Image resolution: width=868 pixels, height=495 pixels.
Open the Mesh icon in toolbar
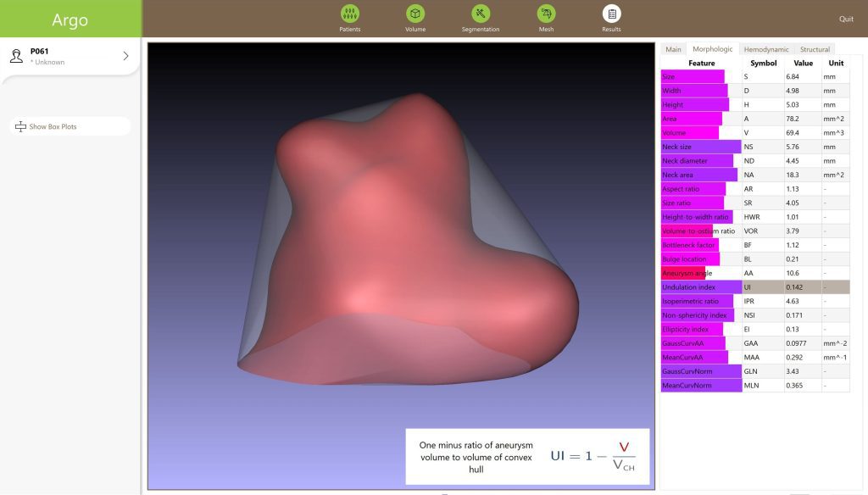tap(546, 14)
